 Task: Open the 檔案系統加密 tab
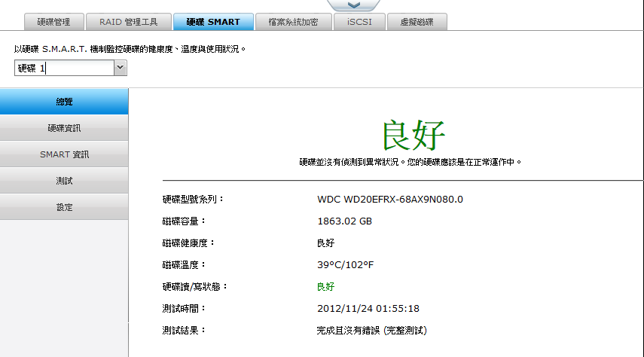(x=293, y=22)
